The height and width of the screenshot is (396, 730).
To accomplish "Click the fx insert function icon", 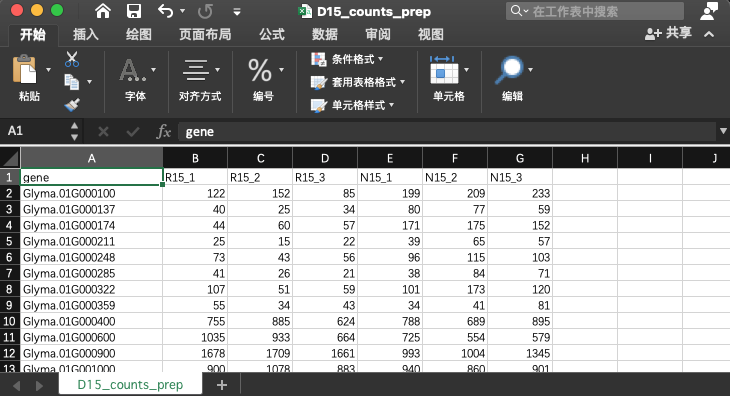I will [x=163, y=132].
